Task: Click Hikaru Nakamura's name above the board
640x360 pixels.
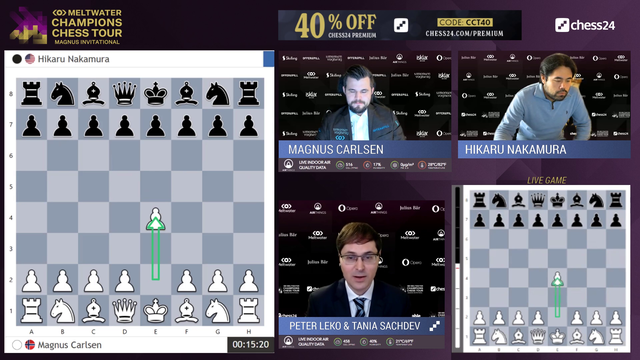Action: (73, 59)
